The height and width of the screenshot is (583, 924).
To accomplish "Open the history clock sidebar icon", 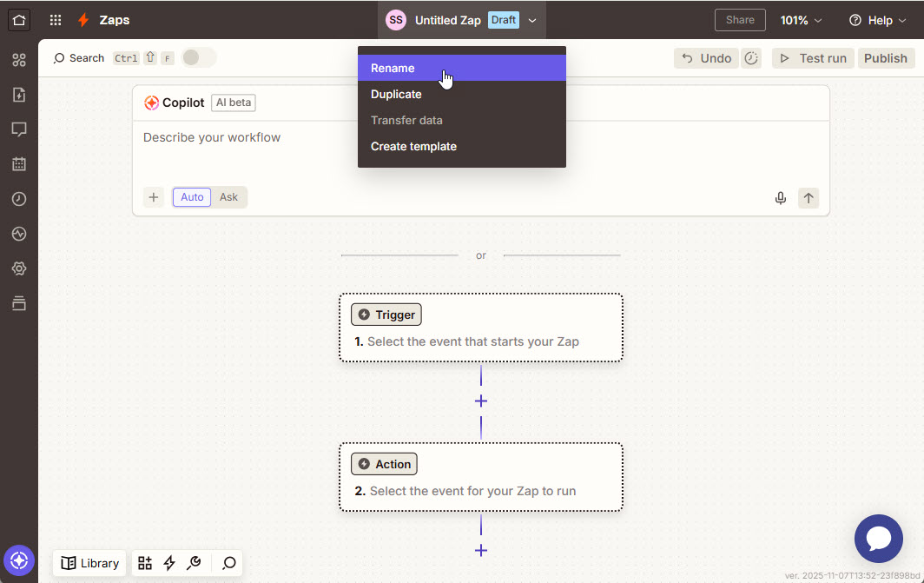I will click(x=19, y=199).
